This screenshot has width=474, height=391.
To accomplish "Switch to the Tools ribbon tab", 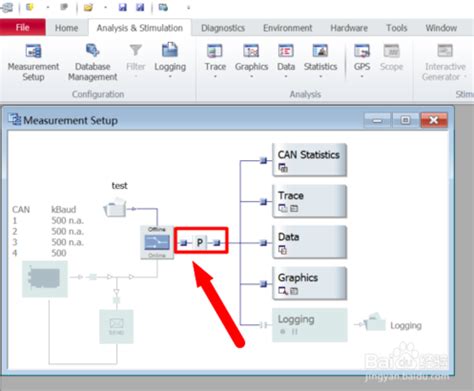I will tap(397, 28).
